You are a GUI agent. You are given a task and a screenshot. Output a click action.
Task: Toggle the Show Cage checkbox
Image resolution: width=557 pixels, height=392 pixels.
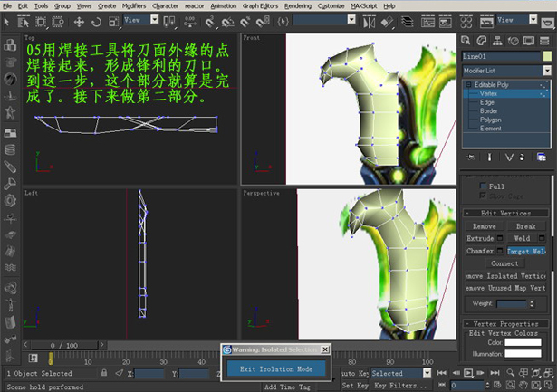(483, 195)
